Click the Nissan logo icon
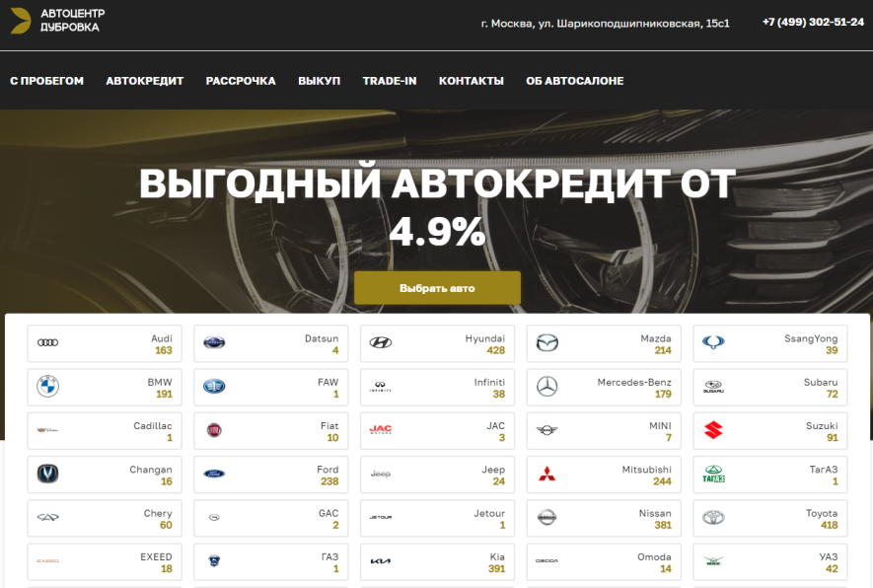This screenshot has width=873, height=588. (546, 517)
